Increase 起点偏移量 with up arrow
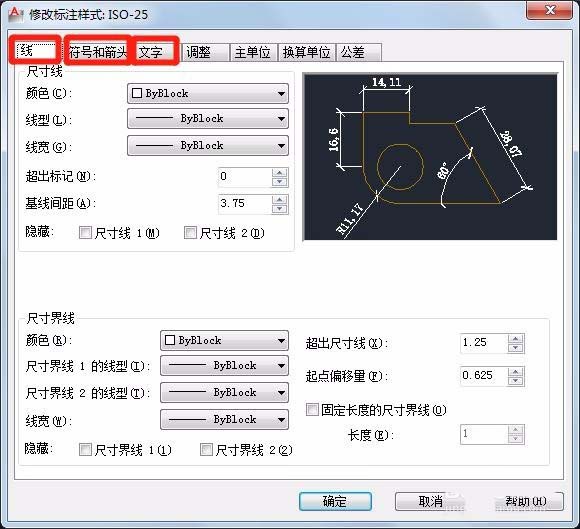580x529 pixels. (x=516, y=372)
